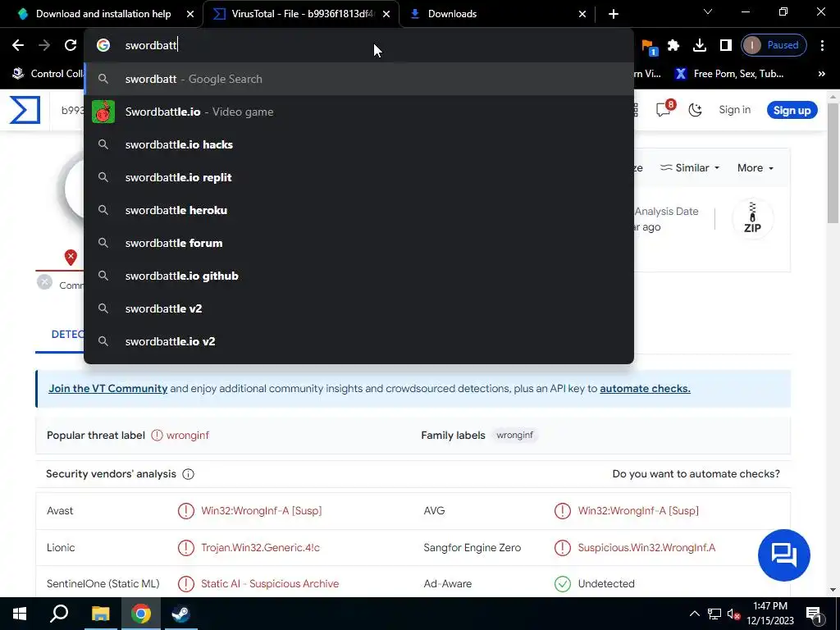Open the Chrome extensions puzzle icon
The image size is (840, 630).
673,46
